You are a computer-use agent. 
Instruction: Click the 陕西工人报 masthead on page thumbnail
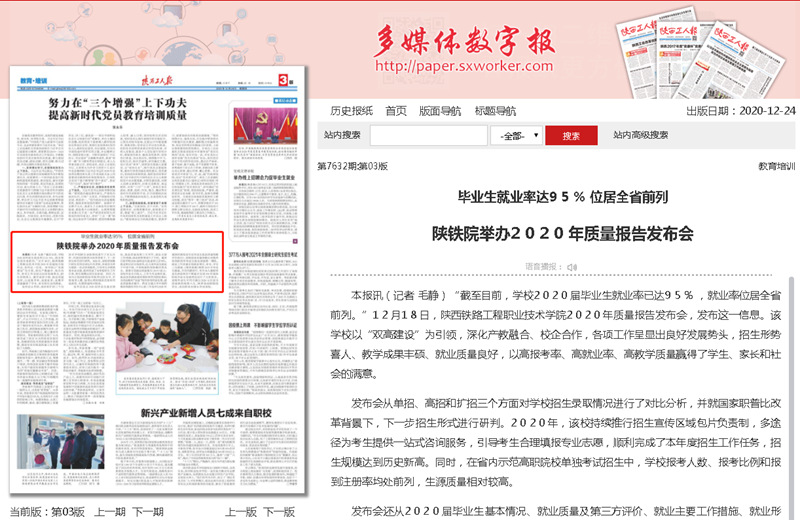pos(157,80)
